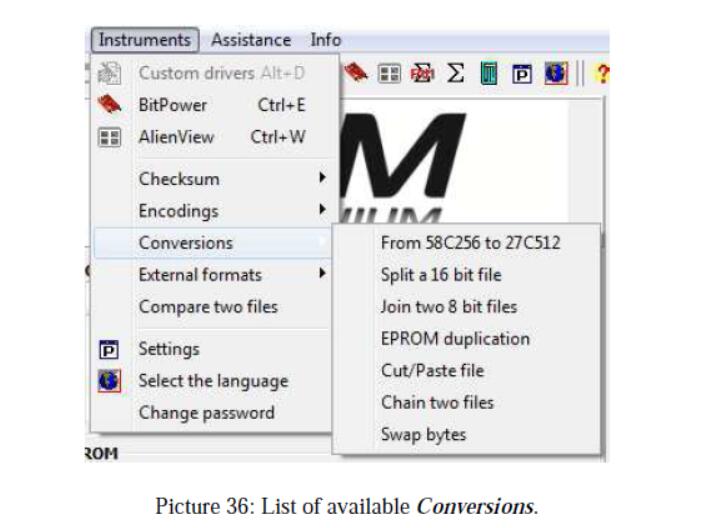Click the red-labeled icon left of Sigma

coord(420,73)
